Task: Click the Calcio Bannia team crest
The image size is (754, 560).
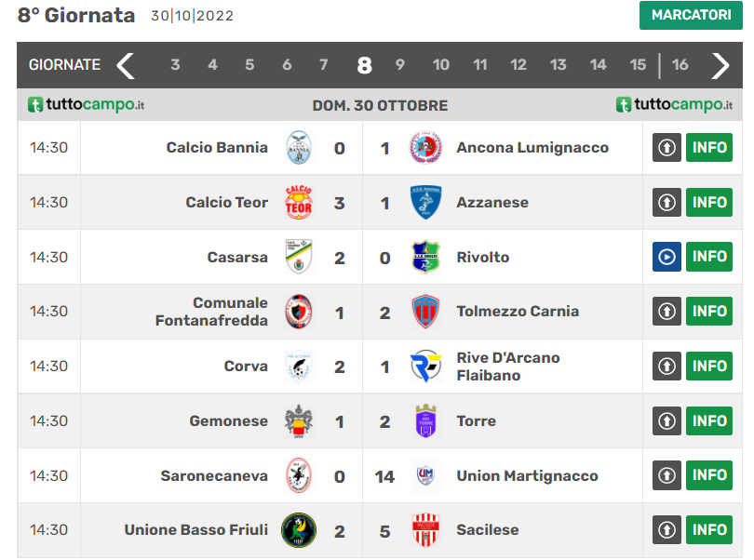Action: coord(299,148)
